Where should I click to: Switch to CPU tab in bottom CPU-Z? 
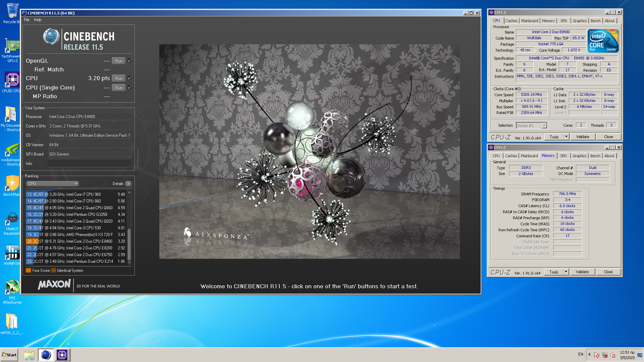pos(496,156)
